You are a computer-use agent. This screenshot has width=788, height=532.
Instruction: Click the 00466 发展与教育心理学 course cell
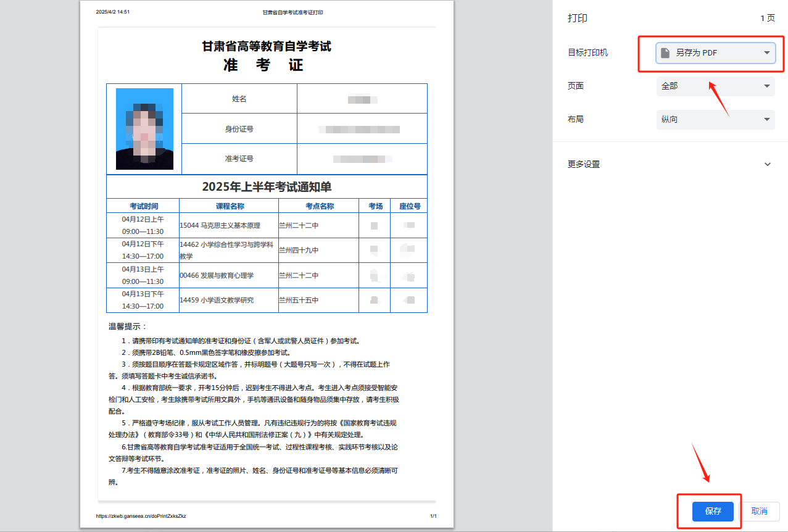coord(217,275)
